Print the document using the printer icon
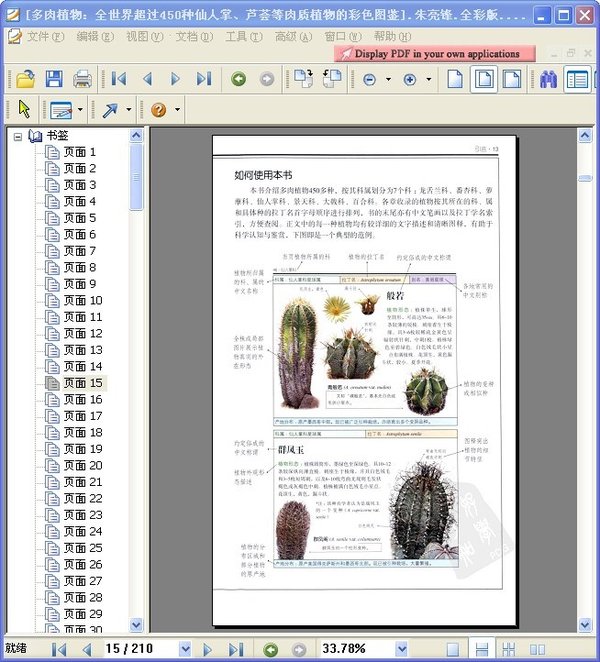 point(83,79)
